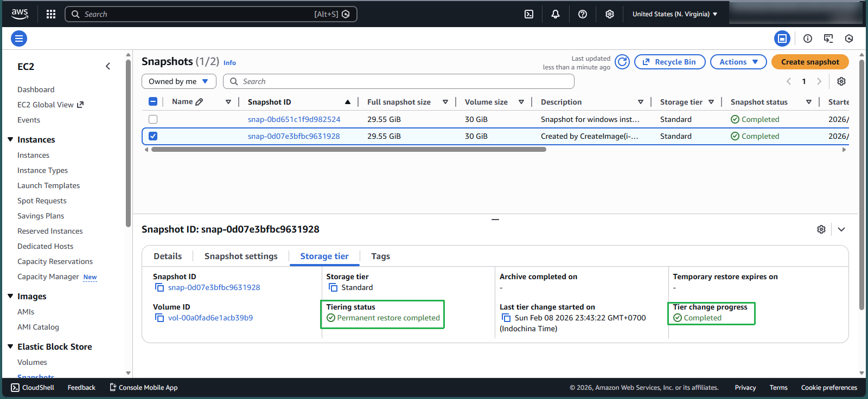Viewport: 868px width, 399px height.
Task: Toggle the select-all header checkbox
Action: (x=153, y=102)
